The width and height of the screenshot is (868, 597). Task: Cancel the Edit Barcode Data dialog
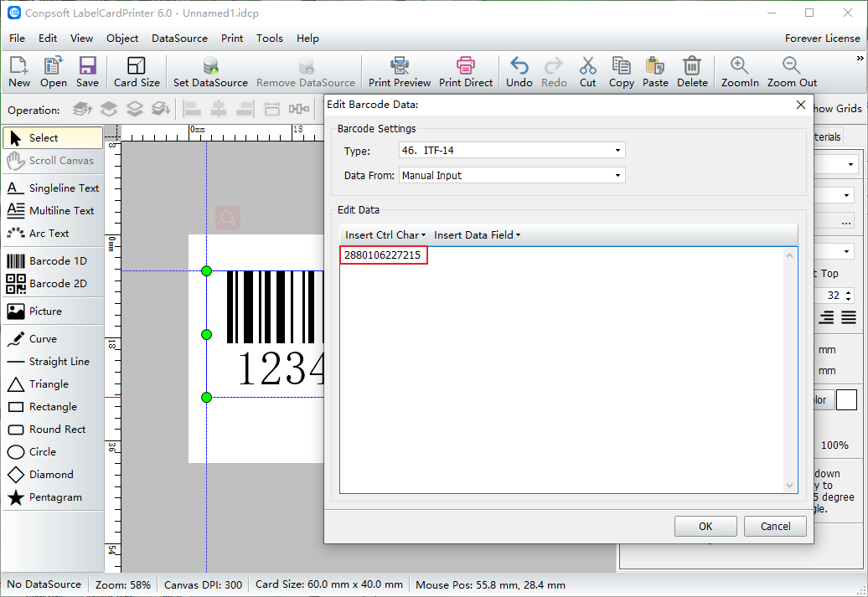point(775,526)
